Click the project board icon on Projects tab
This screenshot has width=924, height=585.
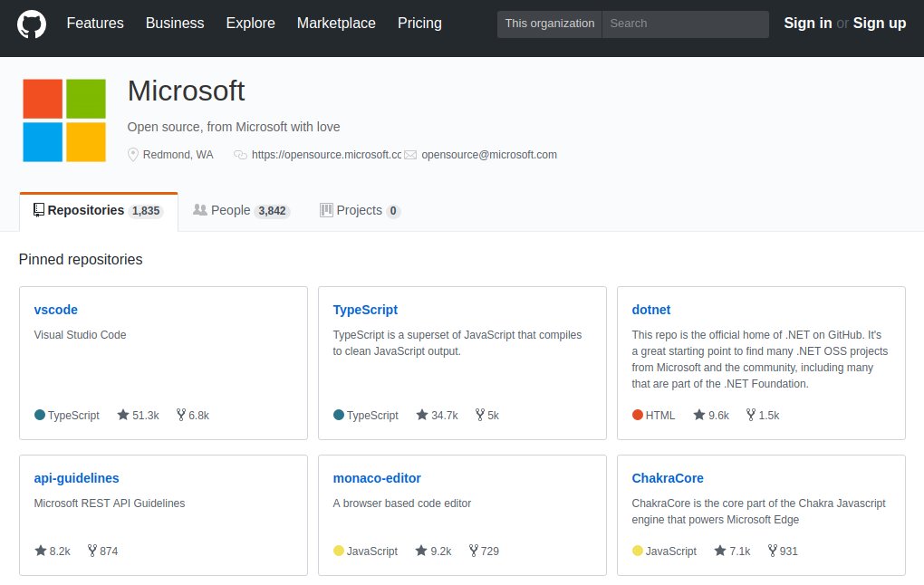click(326, 210)
